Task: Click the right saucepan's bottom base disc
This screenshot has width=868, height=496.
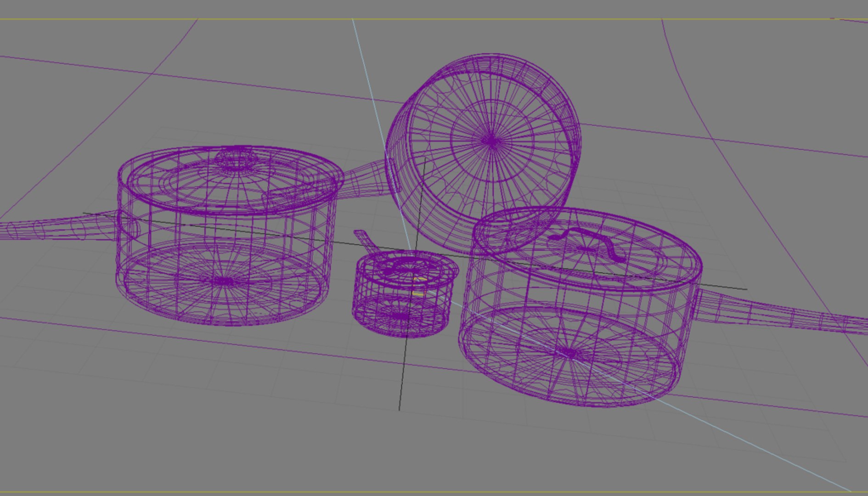Action: click(x=570, y=355)
